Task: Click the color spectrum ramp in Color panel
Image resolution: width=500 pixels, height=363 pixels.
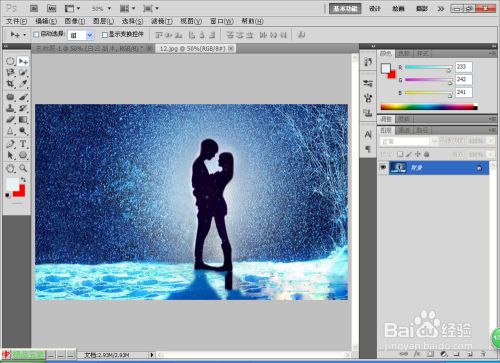Action: click(429, 107)
